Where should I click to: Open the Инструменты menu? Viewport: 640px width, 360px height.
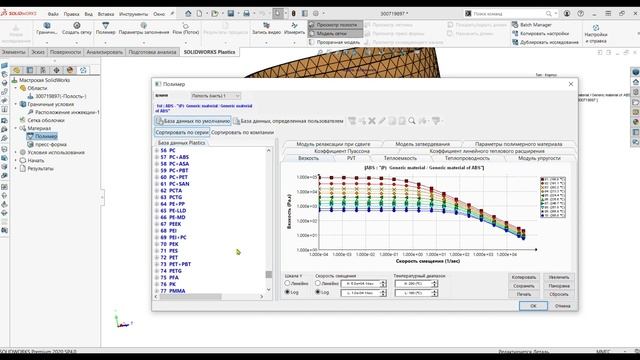(x=133, y=14)
